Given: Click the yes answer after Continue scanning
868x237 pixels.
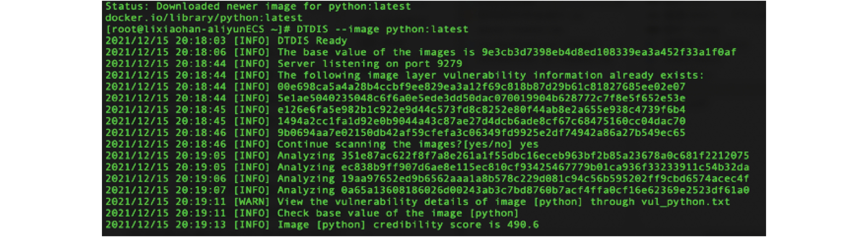Looking at the screenshot, I should point(529,145).
